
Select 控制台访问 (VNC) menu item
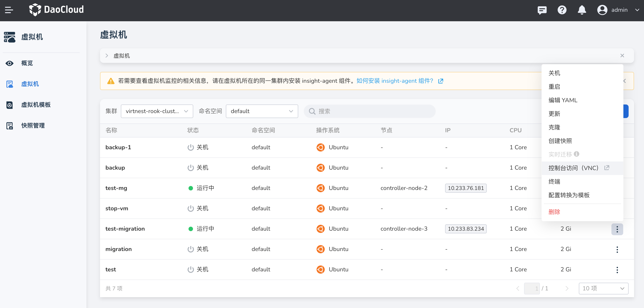coord(573,168)
